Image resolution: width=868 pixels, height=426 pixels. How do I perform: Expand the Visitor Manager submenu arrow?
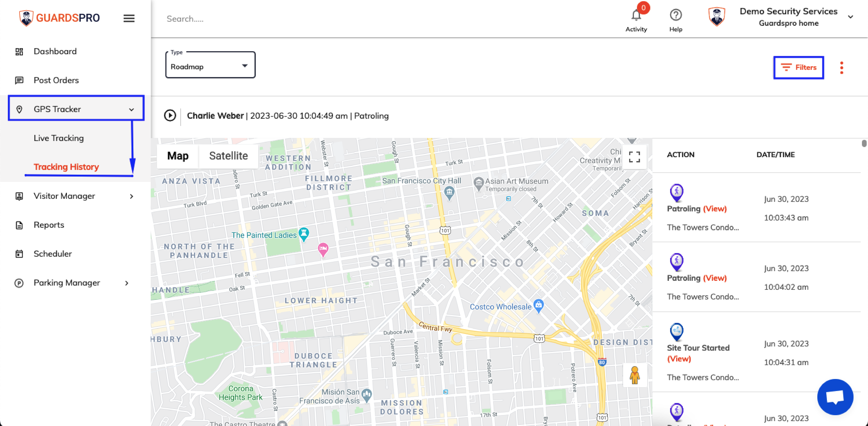(131, 196)
